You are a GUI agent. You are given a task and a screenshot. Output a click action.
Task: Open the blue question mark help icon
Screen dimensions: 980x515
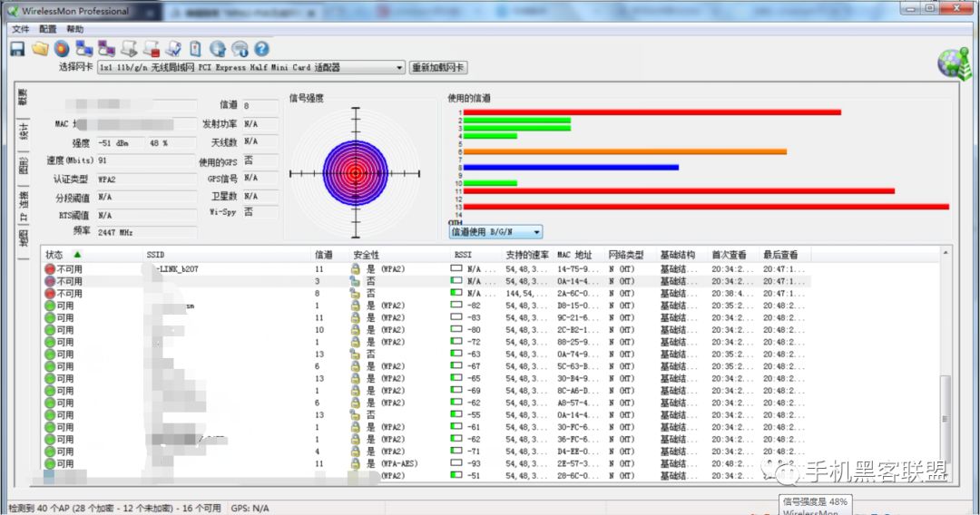pos(262,49)
